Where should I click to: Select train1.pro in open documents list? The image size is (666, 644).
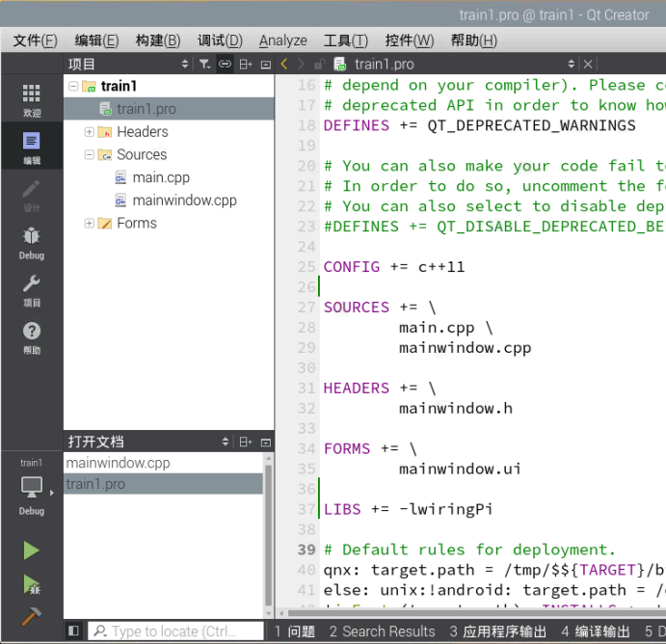pos(163,484)
